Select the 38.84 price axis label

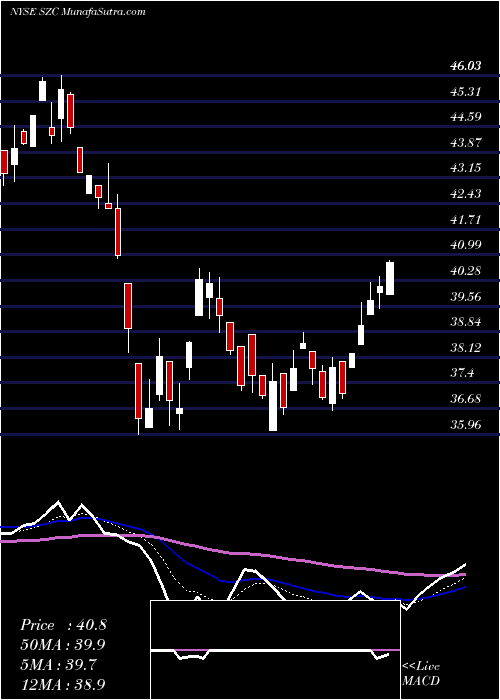pos(466,322)
